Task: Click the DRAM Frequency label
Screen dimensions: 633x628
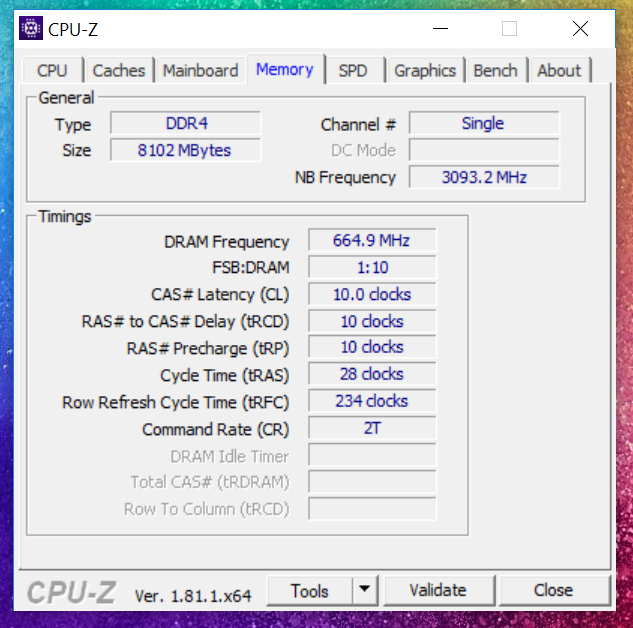Action: coord(226,242)
